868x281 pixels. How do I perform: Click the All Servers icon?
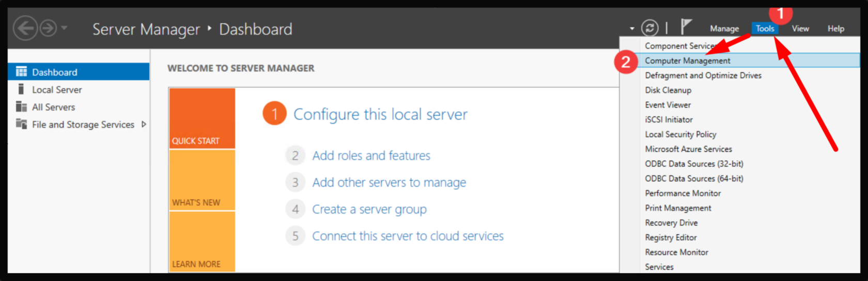[x=21, y=107]
